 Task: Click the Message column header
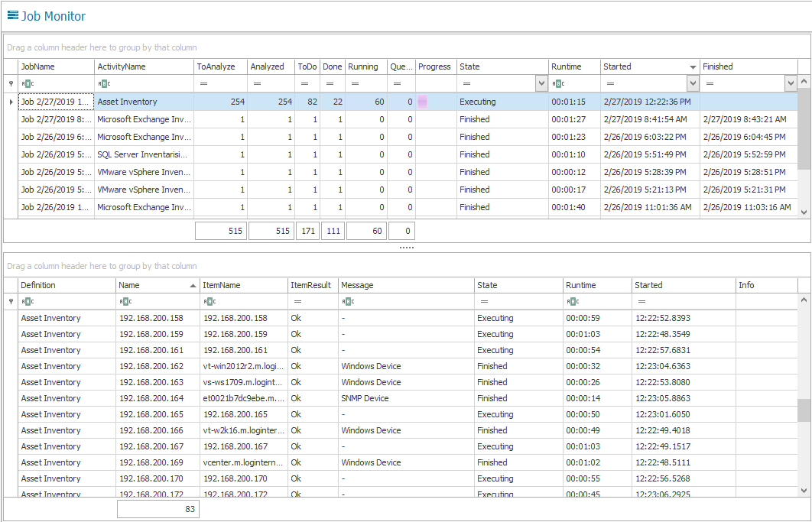(x=406, y=285)
